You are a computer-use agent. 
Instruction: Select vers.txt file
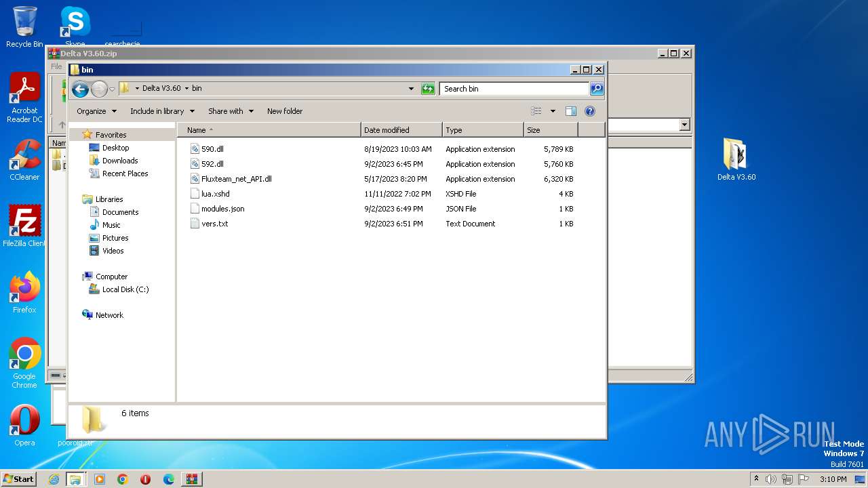(x=214, y=224)
